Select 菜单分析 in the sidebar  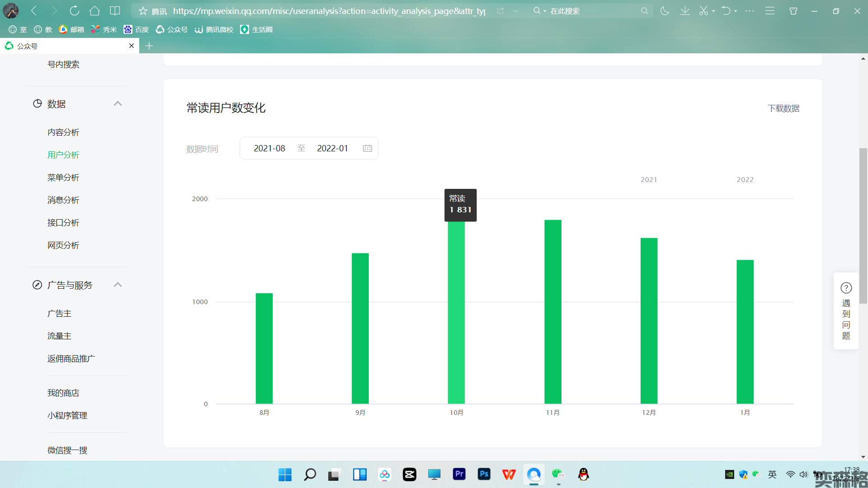pyautogui.click(x=63, y=178)
